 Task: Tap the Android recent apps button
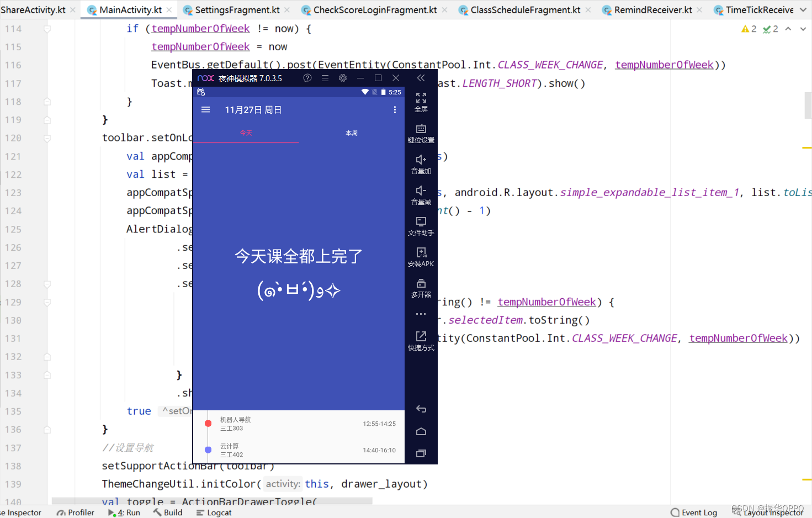421,453
